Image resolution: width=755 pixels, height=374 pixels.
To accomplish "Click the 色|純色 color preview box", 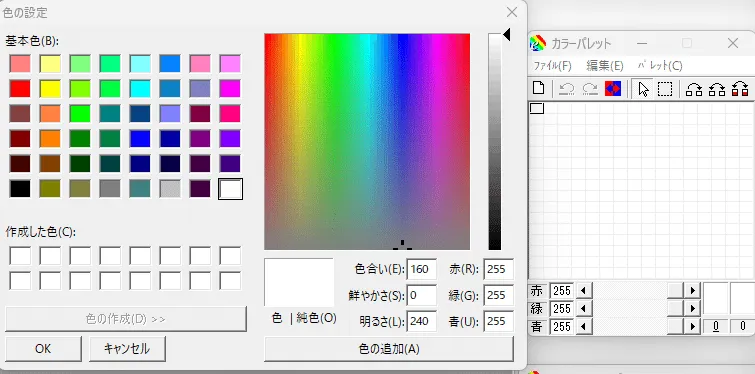I will click(x=299, y=282).
